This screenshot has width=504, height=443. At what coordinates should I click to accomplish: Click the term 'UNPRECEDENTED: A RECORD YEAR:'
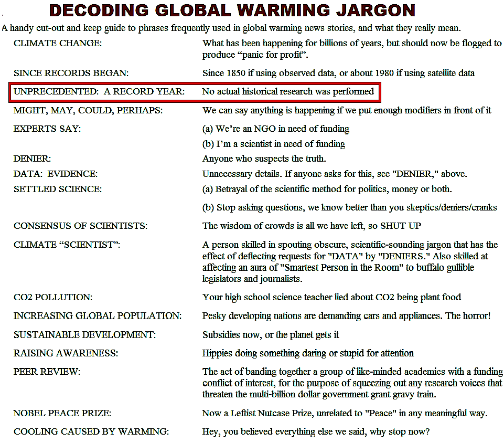(99, 92)
